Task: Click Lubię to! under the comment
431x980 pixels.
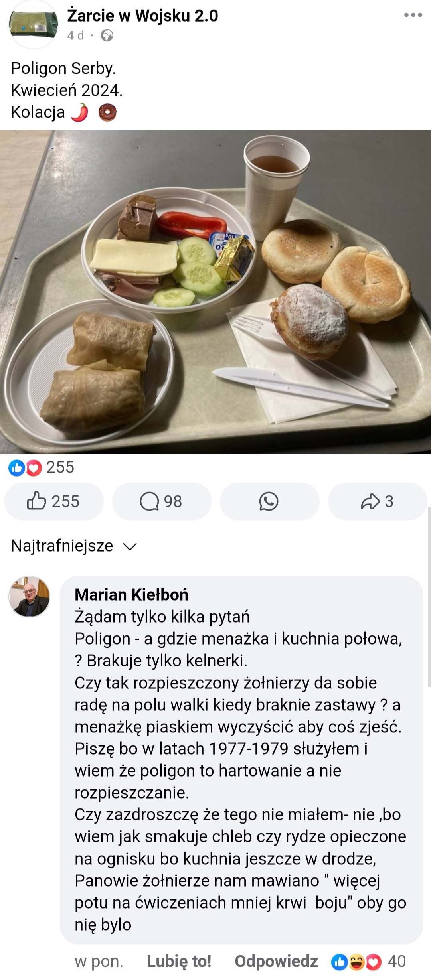Action: 179,962
